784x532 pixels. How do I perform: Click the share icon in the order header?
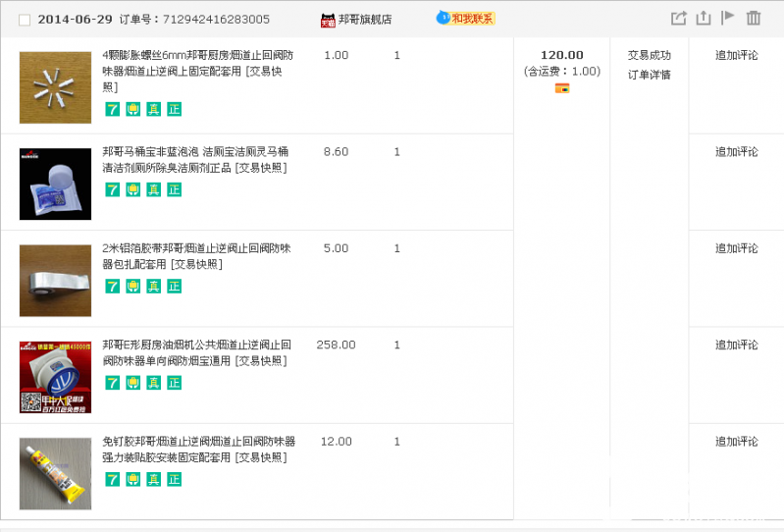click(678, 18)
